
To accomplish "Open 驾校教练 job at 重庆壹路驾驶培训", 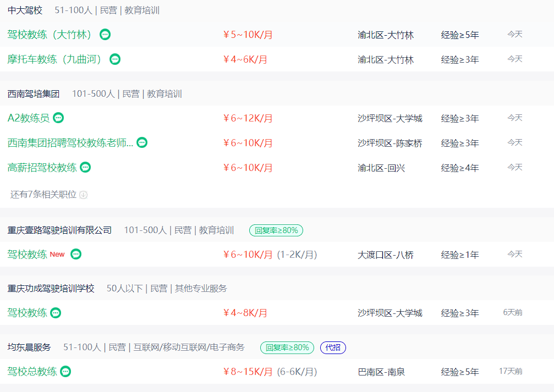I will click(x=27, y=254).
